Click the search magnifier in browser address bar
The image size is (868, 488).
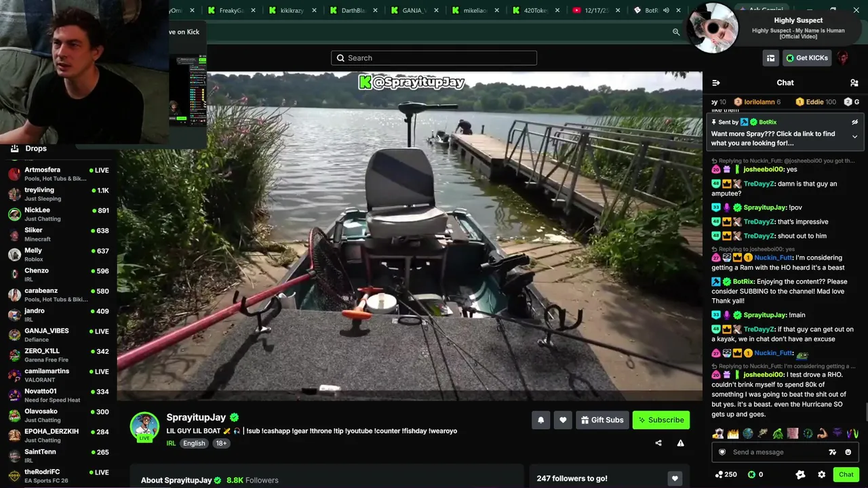tap(676, 32)
